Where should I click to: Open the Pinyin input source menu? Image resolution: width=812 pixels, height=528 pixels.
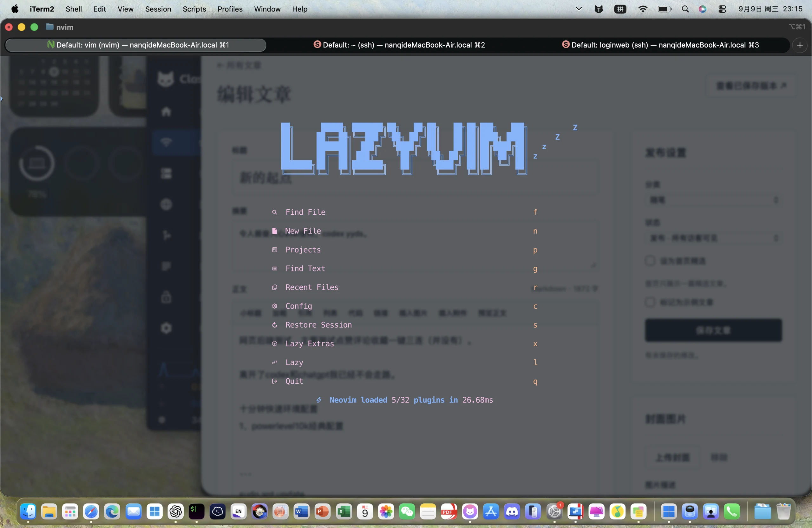[620, 9]
